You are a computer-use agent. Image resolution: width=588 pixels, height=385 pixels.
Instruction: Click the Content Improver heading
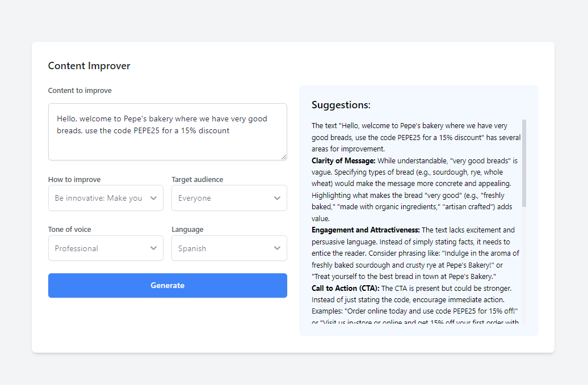[89, 66]
